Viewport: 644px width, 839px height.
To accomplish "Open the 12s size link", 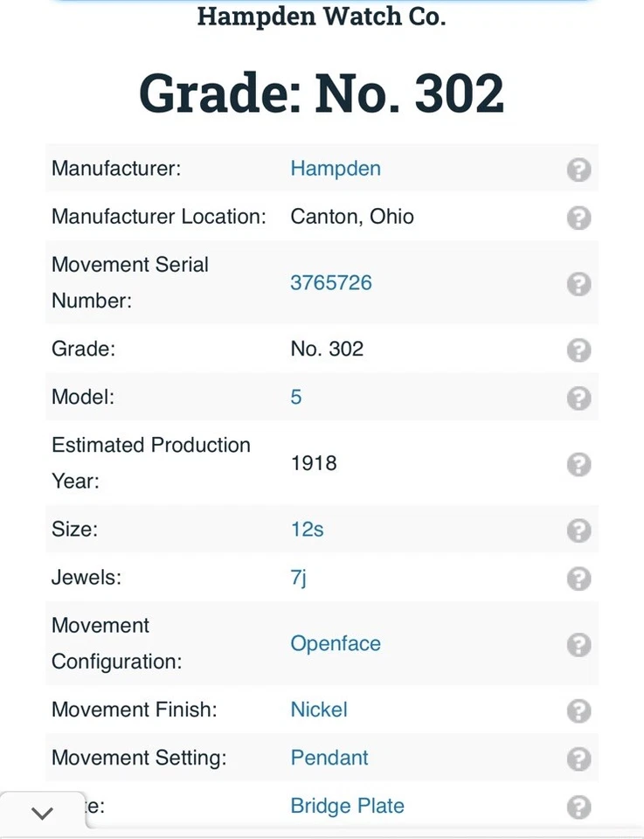I will (308, 530).
